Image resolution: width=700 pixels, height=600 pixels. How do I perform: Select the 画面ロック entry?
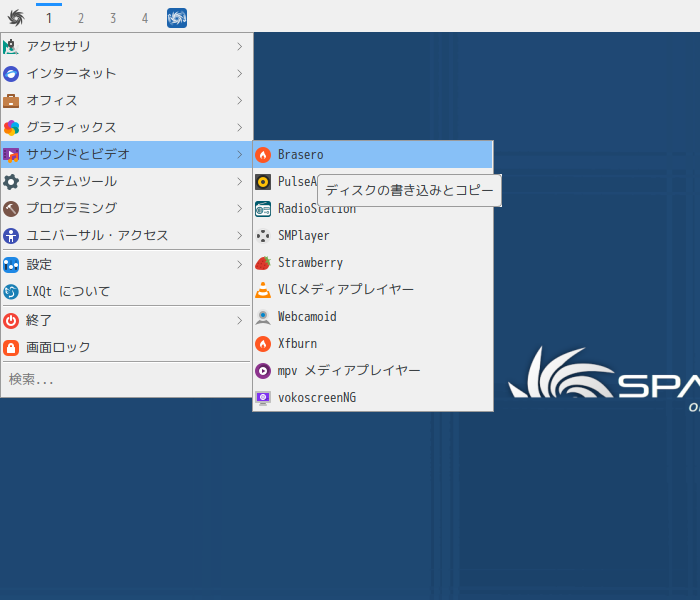(x=127, y=348)
